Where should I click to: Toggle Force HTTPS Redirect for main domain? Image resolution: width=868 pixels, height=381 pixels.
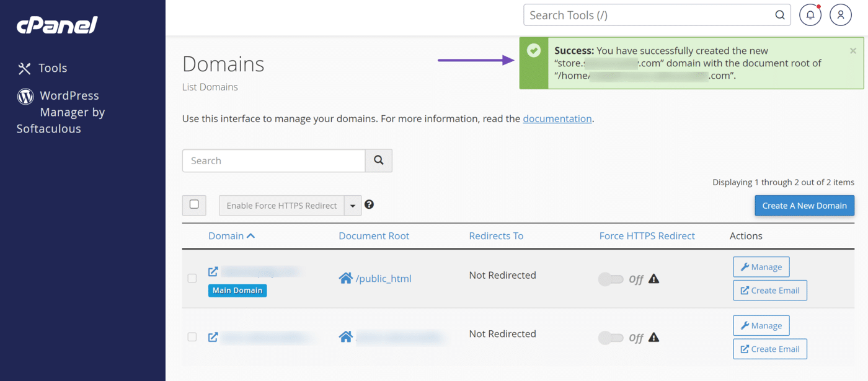(x=611, y=279)
